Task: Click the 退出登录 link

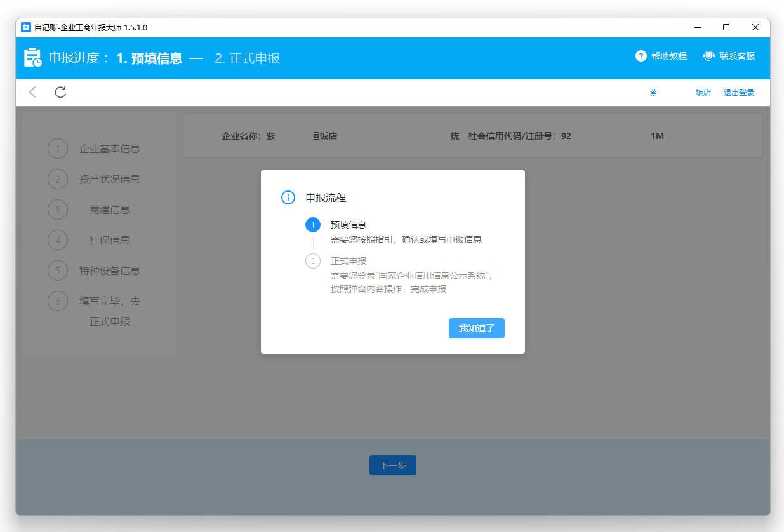Action: coord(739,93)
